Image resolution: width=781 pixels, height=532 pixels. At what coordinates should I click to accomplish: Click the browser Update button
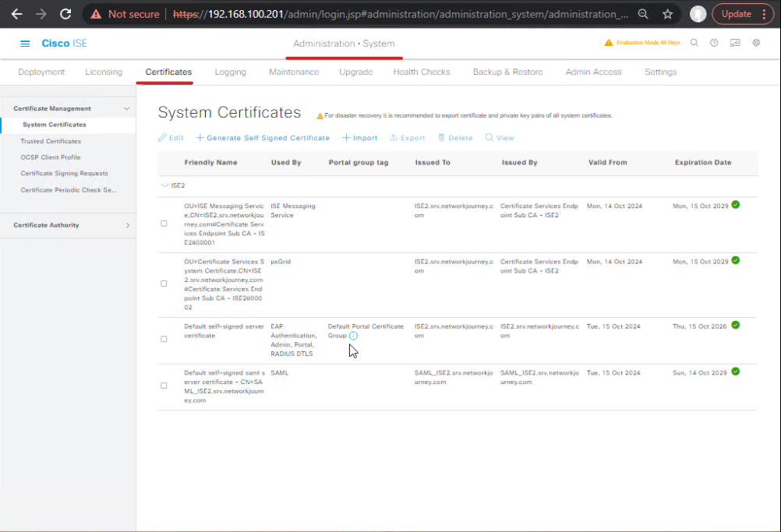pos(736,14)
